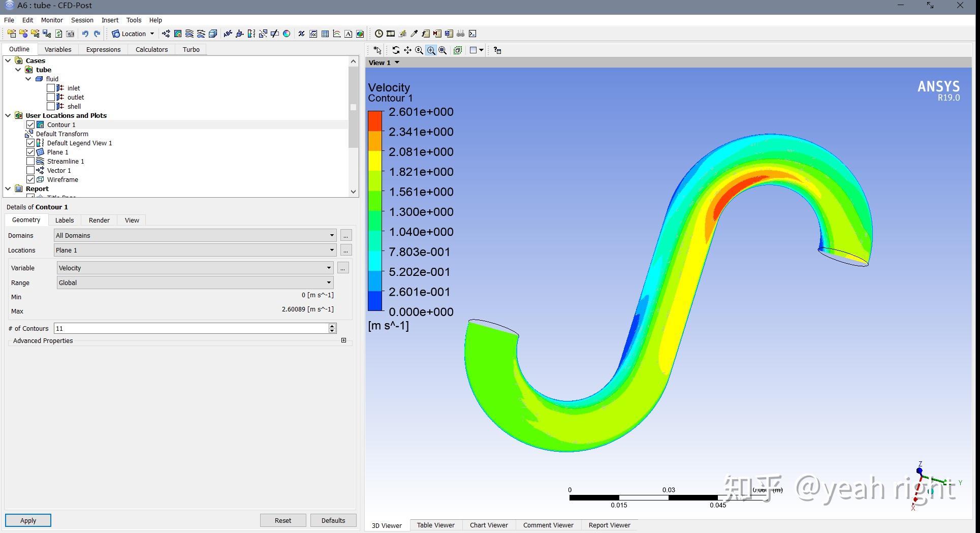Click the Defaults button

click(333, 520)
